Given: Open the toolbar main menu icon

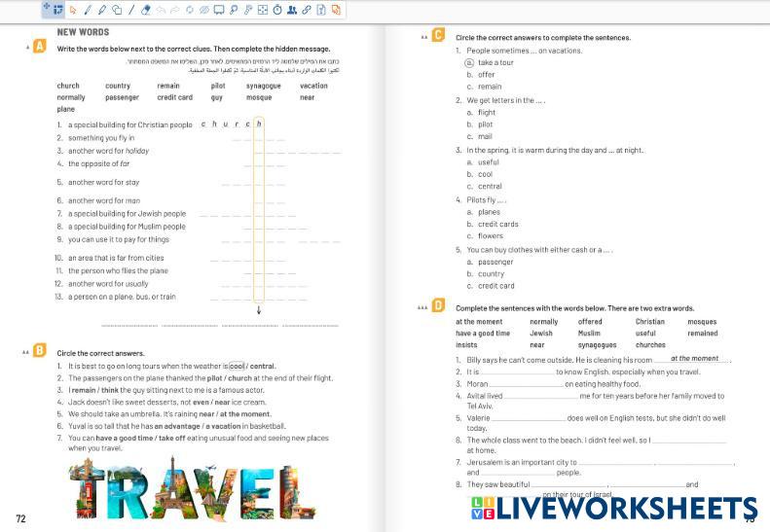Looking at the screenshot, I should (54, 10).
